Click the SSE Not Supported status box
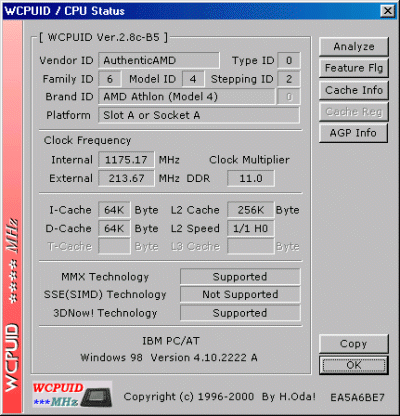Screen dimensions: 400x416 pos(240,295)
